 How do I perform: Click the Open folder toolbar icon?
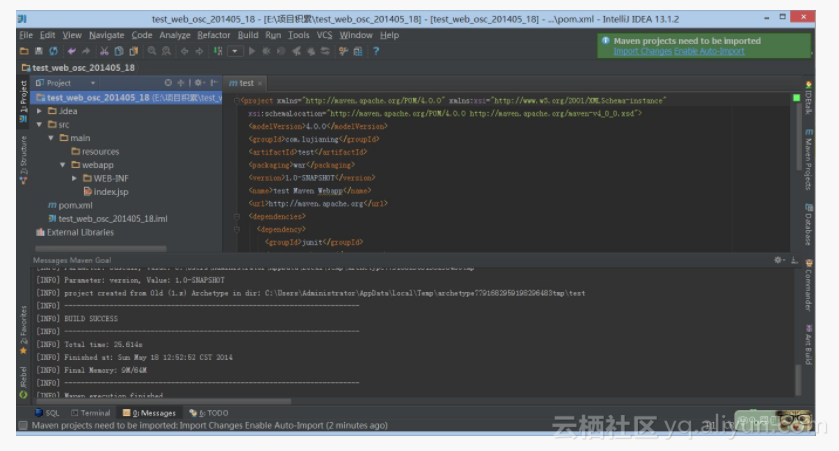point(24,51)
